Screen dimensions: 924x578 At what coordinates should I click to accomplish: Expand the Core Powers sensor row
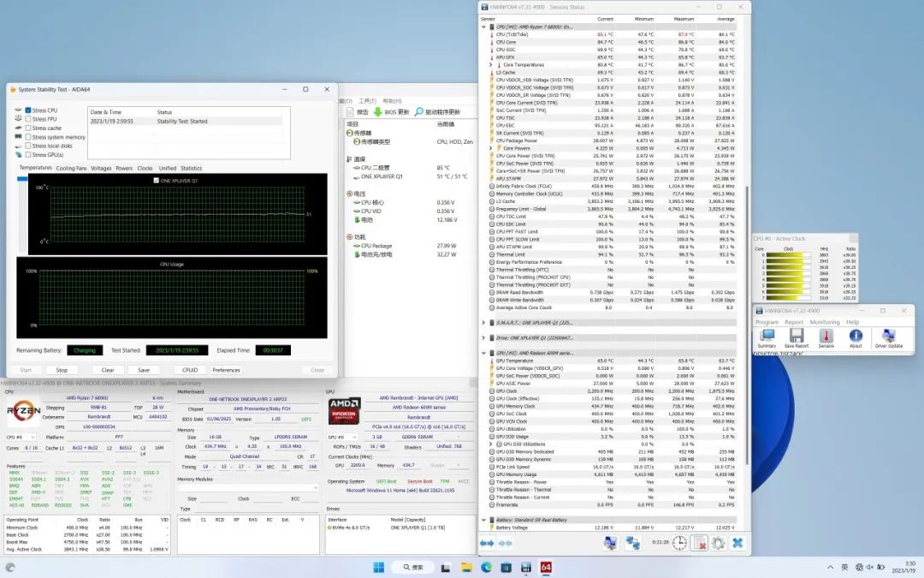point(491,148)
